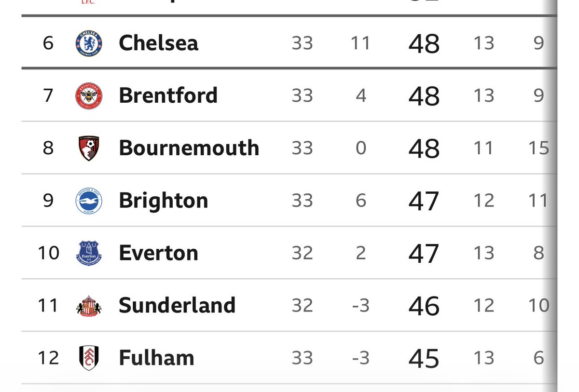Click the Fulham club crest
This screenshot has height=392, width=579.
click(x=89, y=358)
